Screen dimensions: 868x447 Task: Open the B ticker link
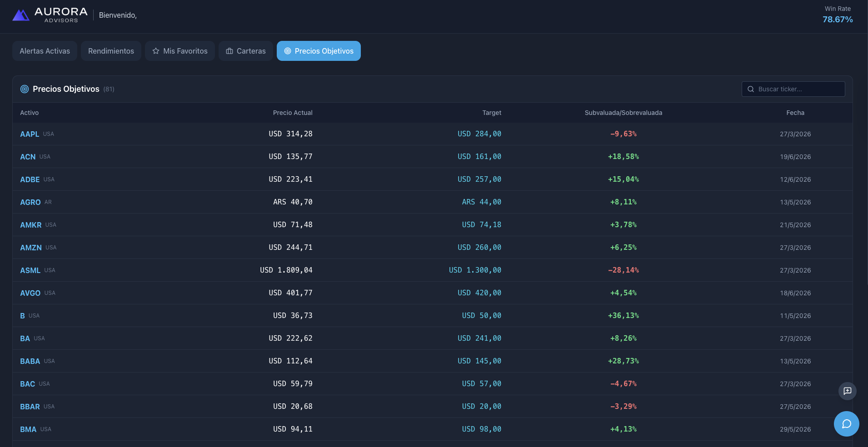(x=22, y=316)
